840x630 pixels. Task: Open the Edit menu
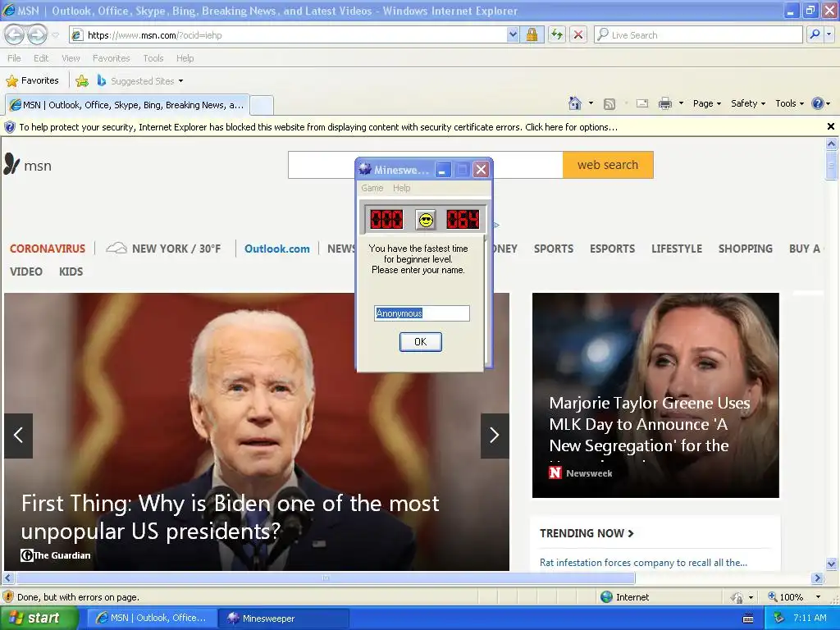[41, 58]
